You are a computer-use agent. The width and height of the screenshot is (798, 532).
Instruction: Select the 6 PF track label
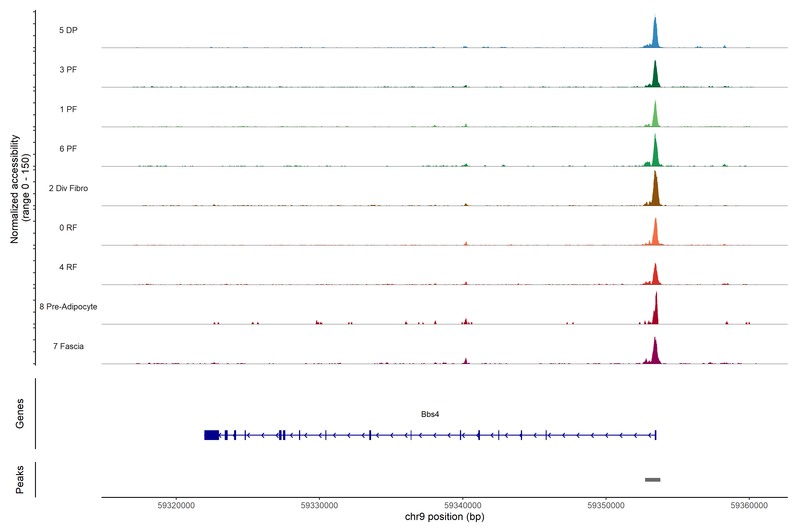(68, 149)
